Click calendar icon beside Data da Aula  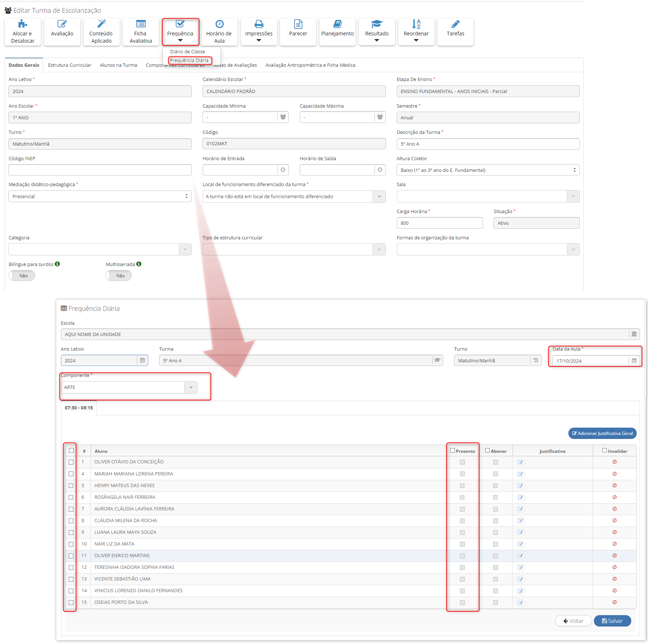tap(634, 361)
